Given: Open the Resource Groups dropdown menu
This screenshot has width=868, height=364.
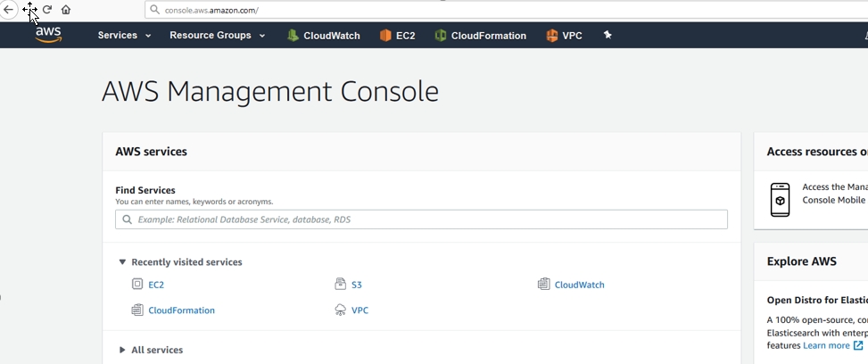Looking at the screenshot, I should tap(217, 35).
